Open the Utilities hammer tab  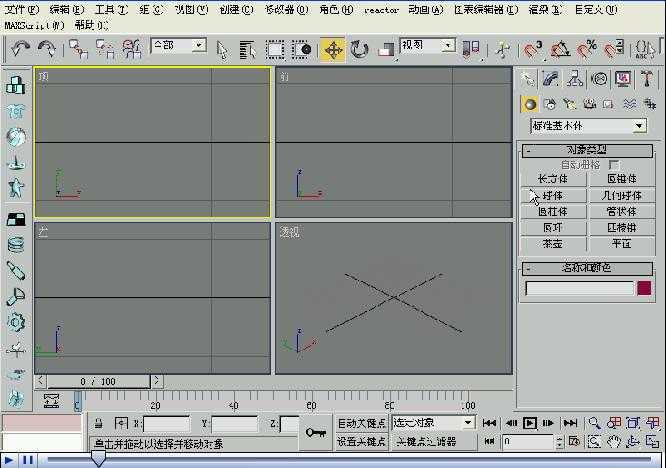647,79
